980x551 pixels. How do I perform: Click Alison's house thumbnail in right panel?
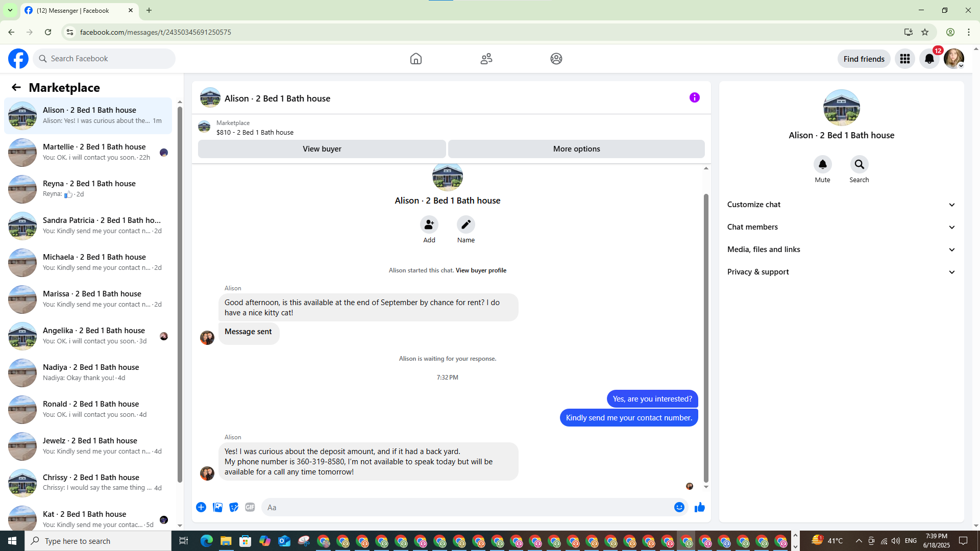(x=842, y=108)
